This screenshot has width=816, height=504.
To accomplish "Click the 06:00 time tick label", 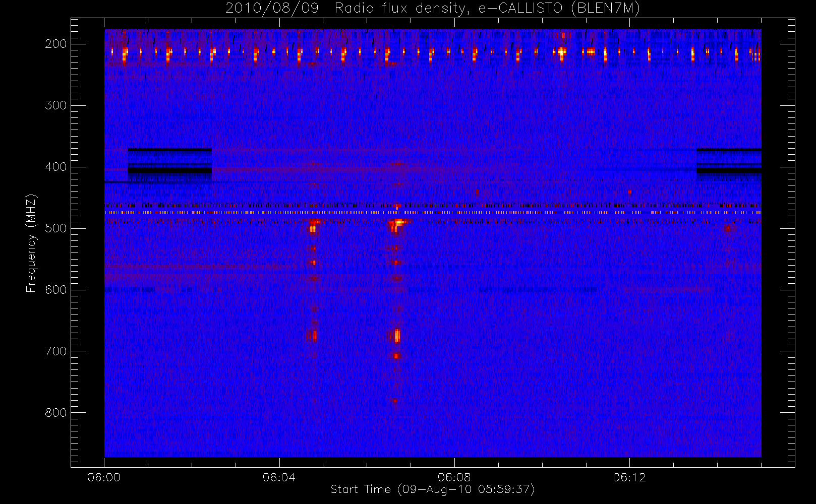I will (104, 477).
